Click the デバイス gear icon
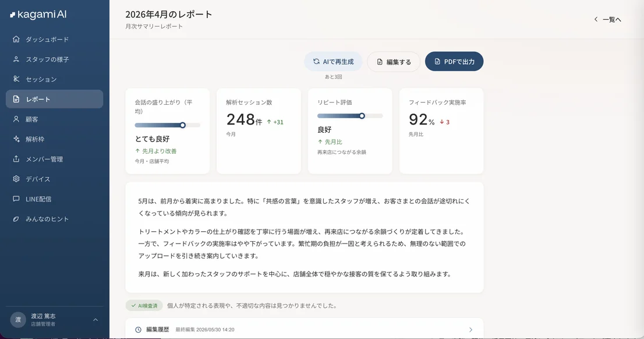644x339 pixels. [16, 179]
